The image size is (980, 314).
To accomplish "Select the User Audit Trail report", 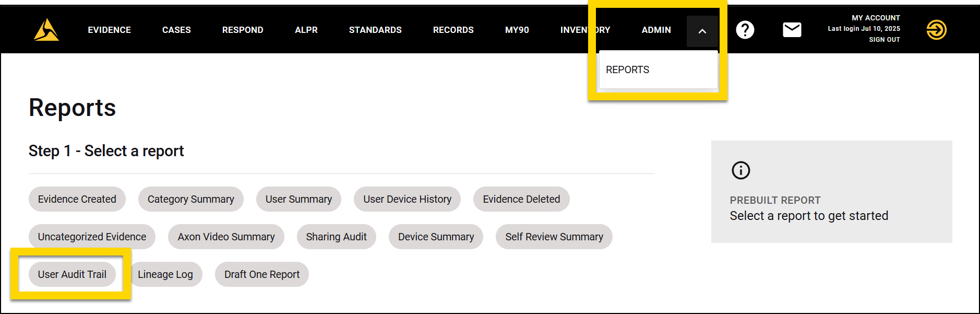I will click(72, 274).
